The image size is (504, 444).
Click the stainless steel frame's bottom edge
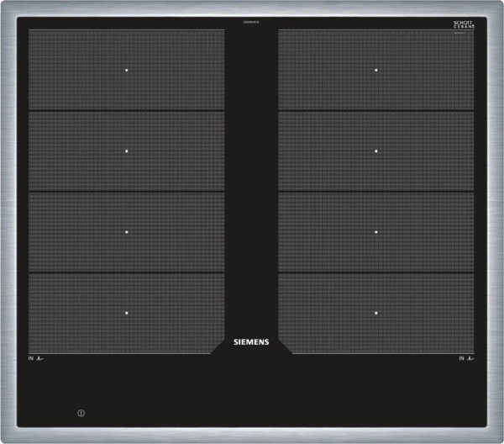click(252, 436)
